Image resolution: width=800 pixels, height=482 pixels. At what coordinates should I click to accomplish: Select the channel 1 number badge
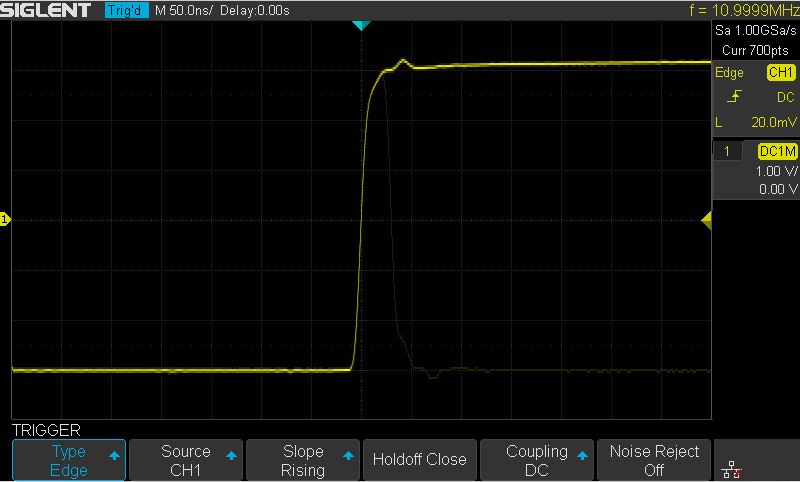(727, 151)
